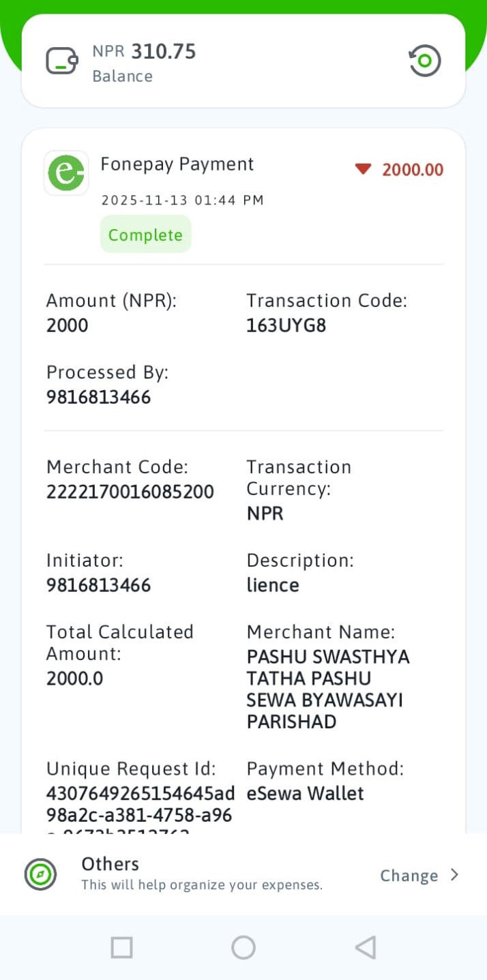The image size is (487, 980).
Task: Tap the eSewa Wallet payment method
Action: [306, 793]
